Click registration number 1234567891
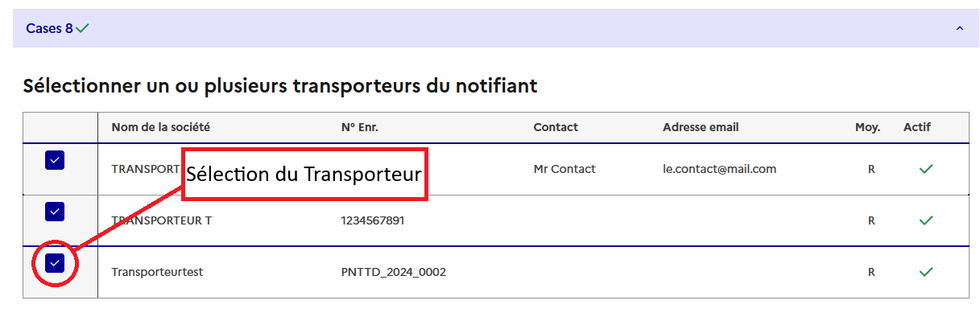 click(x=372, y=220)
